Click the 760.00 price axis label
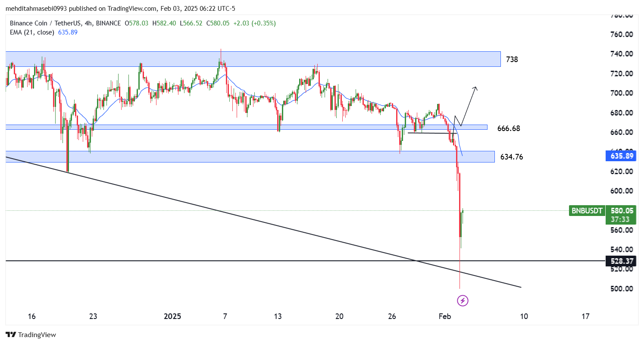 click(x=621, y=34)
